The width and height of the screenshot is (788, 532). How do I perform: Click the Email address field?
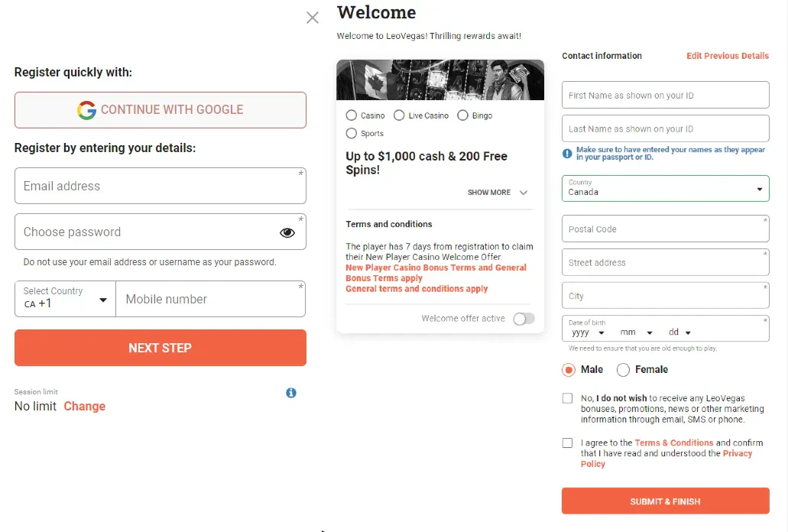click(x=161, y=186)
